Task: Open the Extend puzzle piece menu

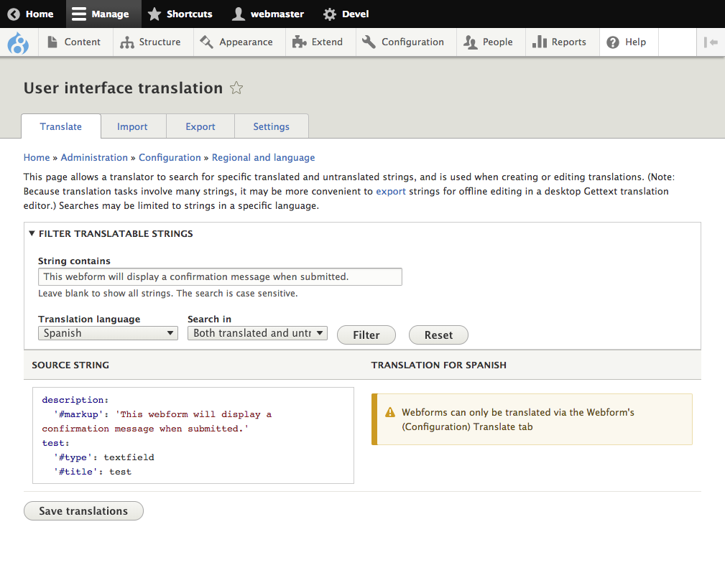Action: pyautogui.click(x=317, y=42)
